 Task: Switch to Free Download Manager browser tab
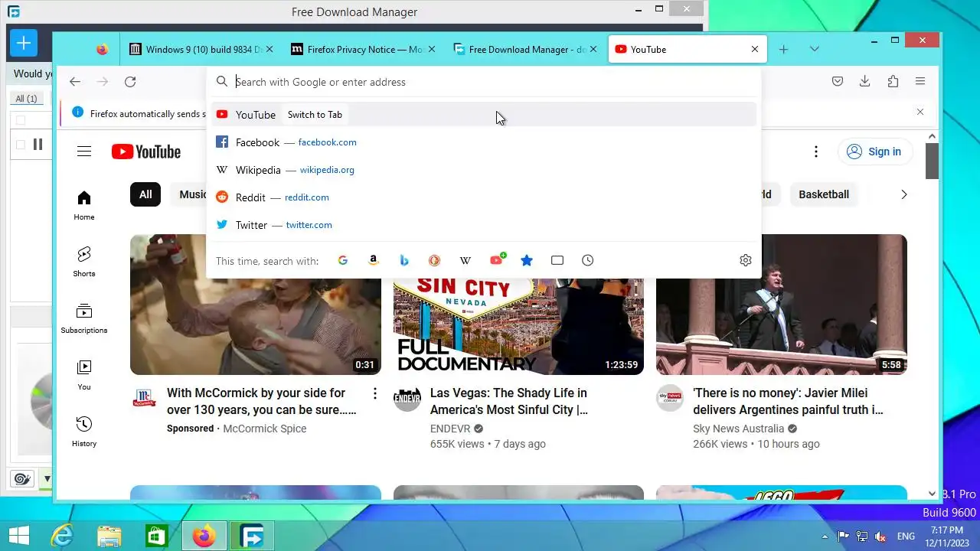pyautogui.click(x=525, y=49)
